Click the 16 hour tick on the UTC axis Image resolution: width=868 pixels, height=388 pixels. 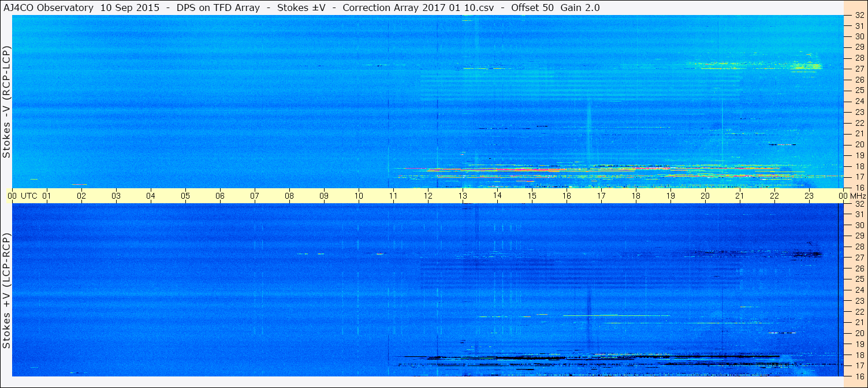(x=567, y=196)
